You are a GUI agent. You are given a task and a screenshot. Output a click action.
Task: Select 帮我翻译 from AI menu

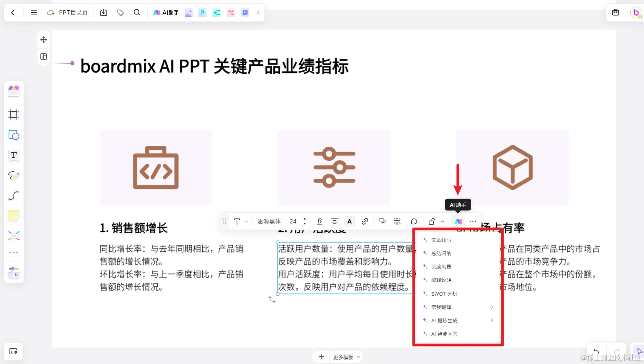458,307
